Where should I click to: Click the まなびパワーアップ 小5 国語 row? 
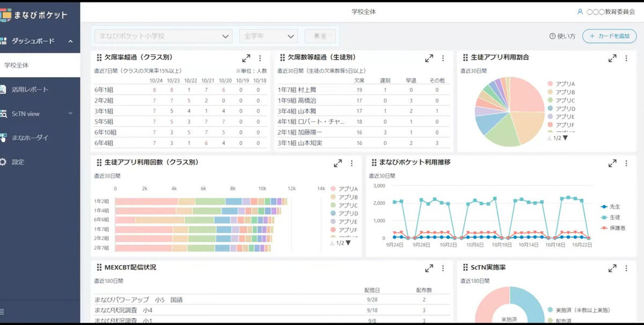[x=272, y=300]
